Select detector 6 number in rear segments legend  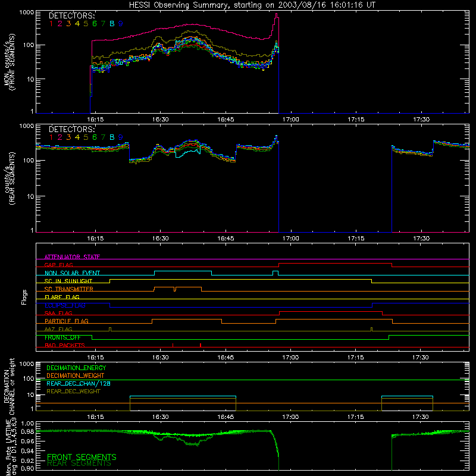point(95,137)
